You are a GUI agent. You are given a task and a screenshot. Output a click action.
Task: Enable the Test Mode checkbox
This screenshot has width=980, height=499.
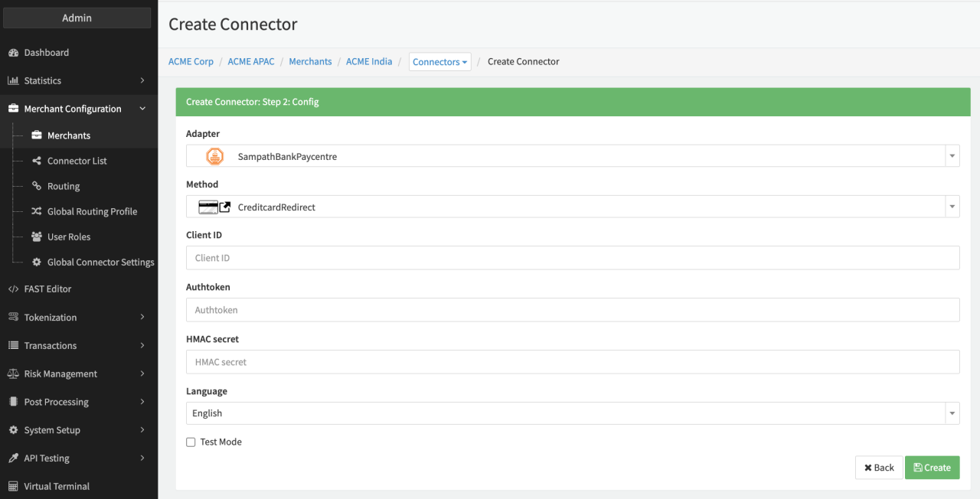[x=191, y=442]
